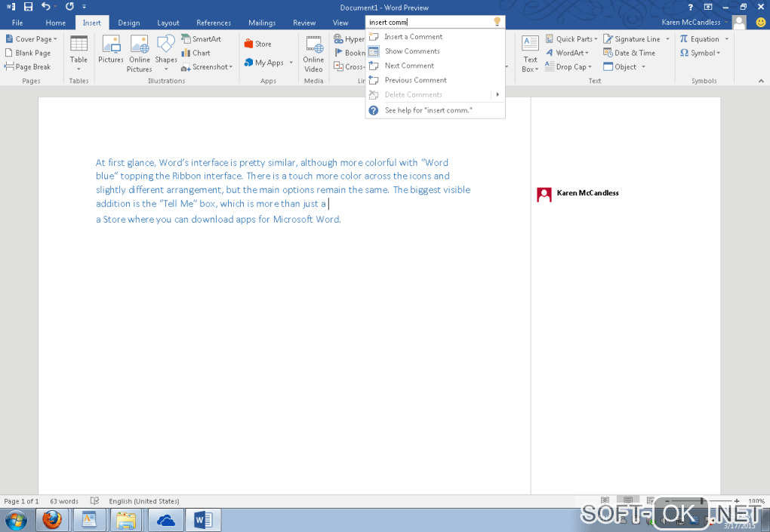Add a Signature Line

[636, 38]
